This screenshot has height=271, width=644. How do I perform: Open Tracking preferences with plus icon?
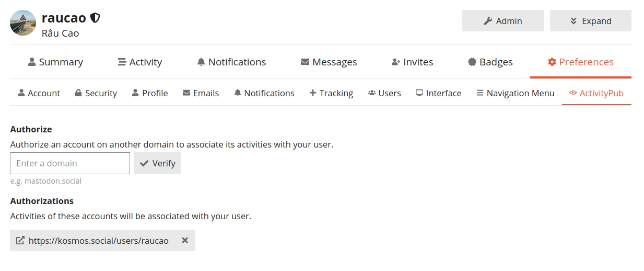point(331,93)
